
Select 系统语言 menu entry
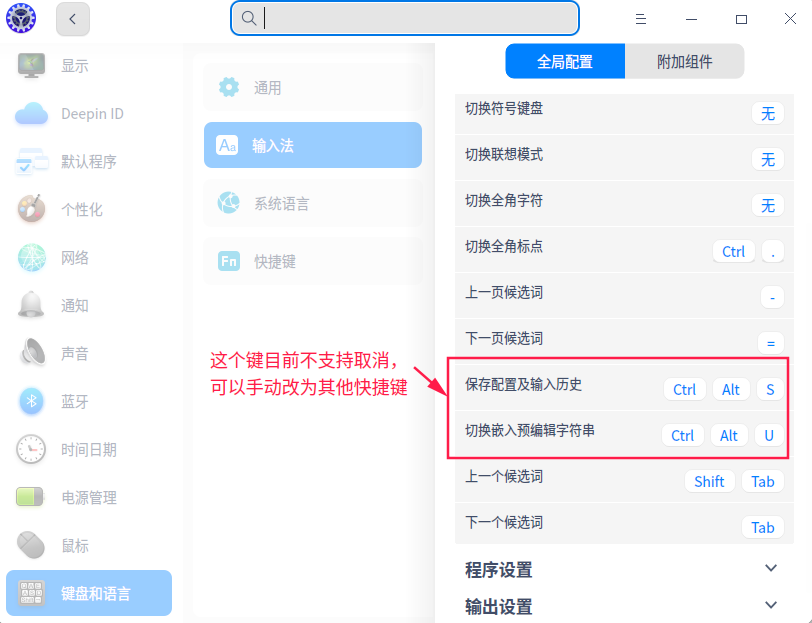pos(313,203)
